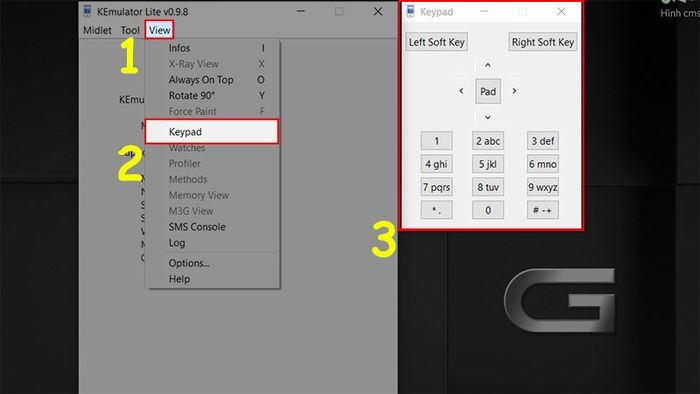
Task: Choose Rotate 90° menu entry
Action: coord(212,96)
